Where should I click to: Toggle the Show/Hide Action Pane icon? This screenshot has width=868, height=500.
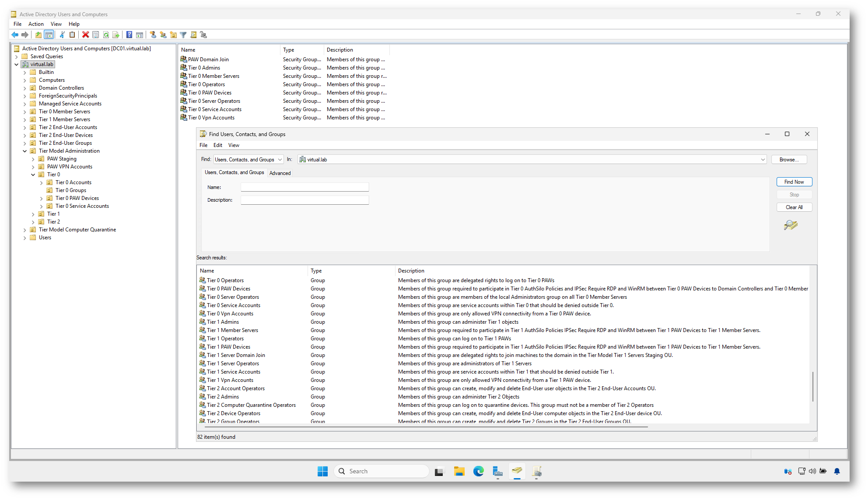pos(139,35)
